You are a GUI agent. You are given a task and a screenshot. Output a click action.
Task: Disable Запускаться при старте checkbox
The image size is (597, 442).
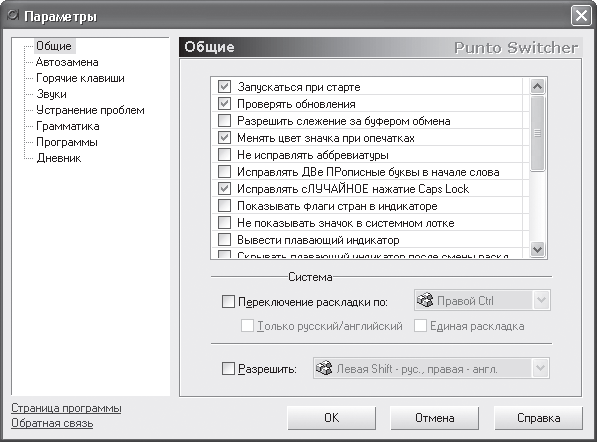(x=224, y=87)
